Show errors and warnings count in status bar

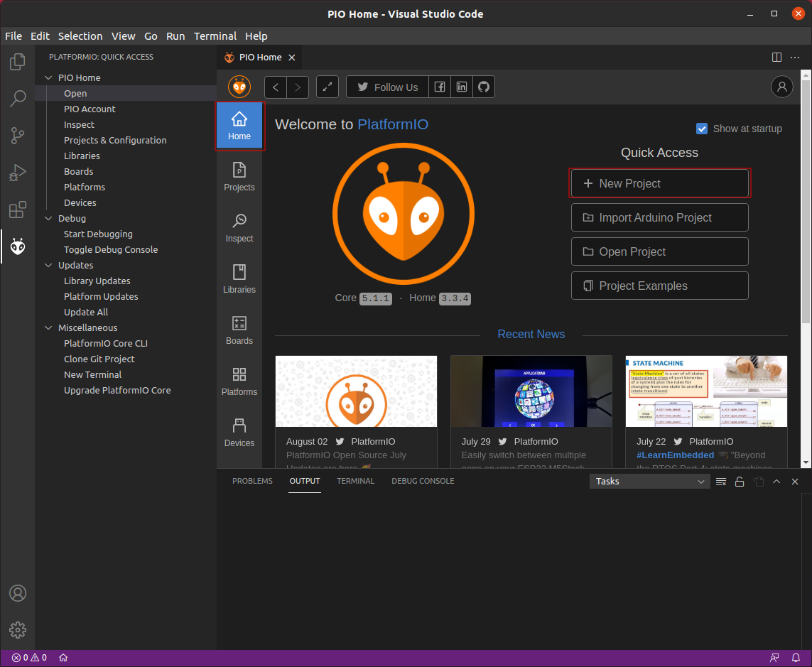[x=29, y=658]
